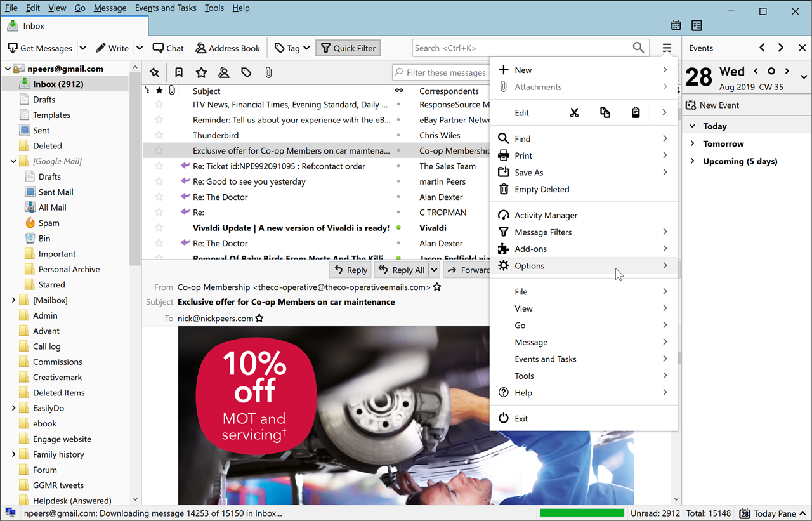
Task: Toggle the Quick Filter bar
Action: pyautogui.click(x=348, y=48)
